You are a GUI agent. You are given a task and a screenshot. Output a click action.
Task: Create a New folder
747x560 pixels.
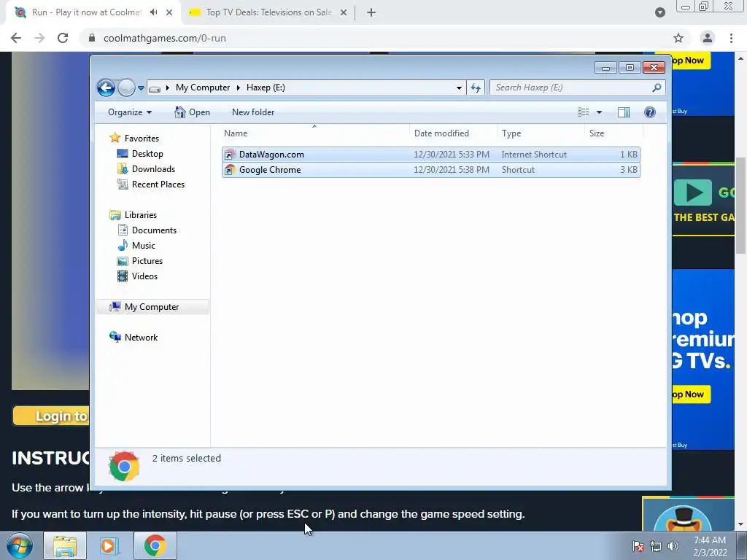(x=253, y=112)
